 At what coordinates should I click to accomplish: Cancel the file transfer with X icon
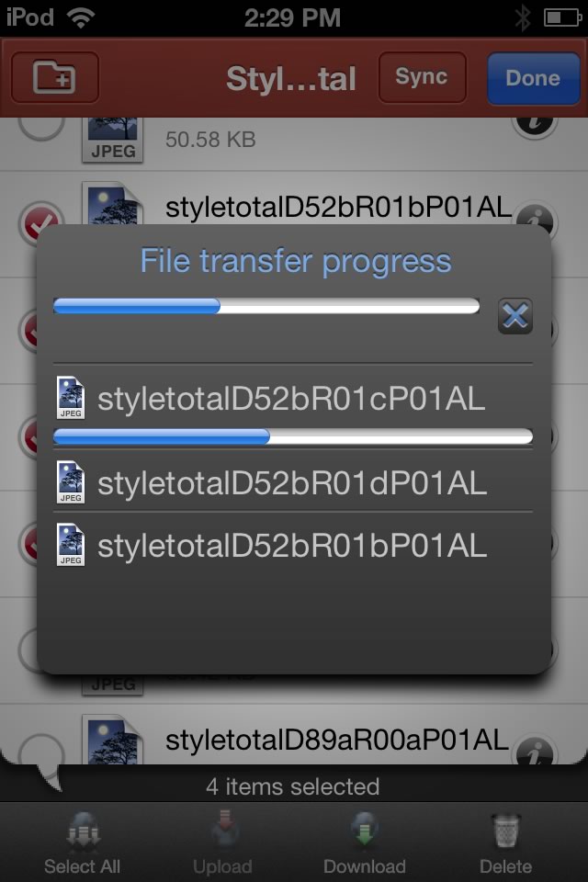pos(514,315)
